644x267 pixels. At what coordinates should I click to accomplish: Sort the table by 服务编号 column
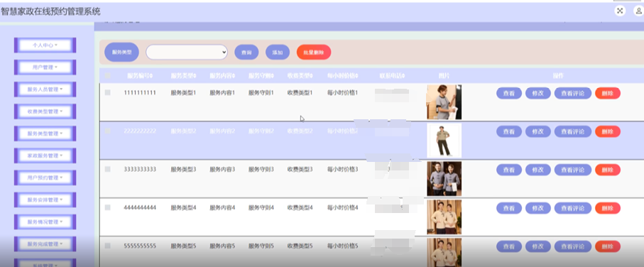[x=140, y=76]
